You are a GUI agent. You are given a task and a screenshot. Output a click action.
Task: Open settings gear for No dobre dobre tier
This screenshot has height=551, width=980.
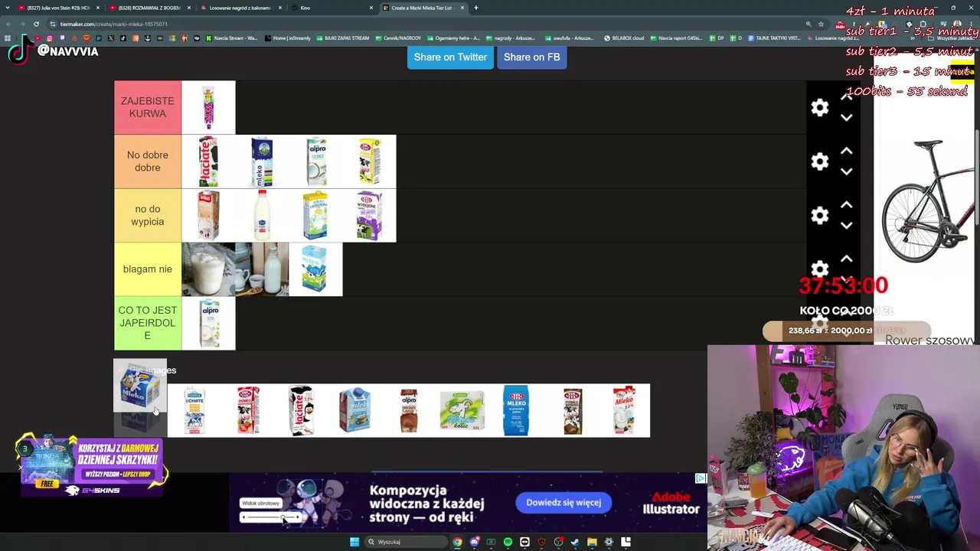pyautogui.click(x=820, y=161)
